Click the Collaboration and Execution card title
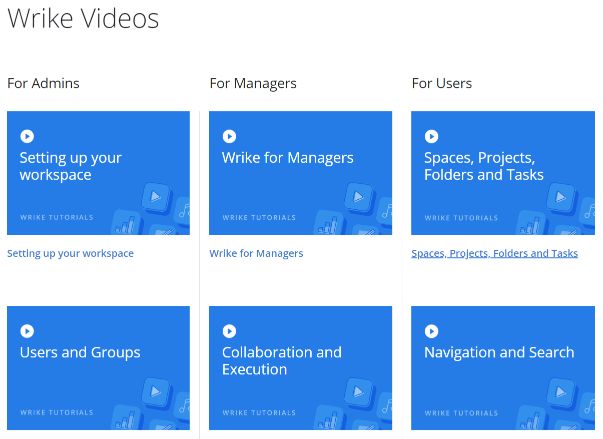This screenshot has width=603, height=439. (282, 361)
